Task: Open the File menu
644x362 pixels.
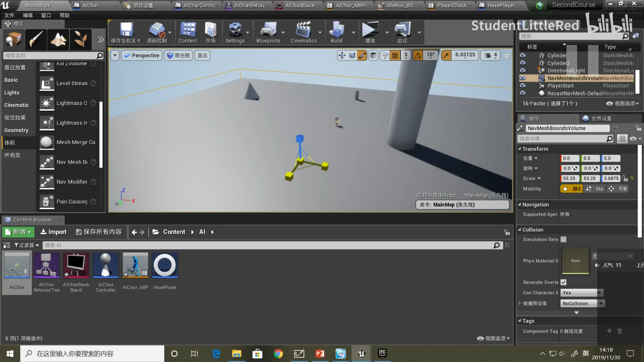Action: [x=9, y=15]
